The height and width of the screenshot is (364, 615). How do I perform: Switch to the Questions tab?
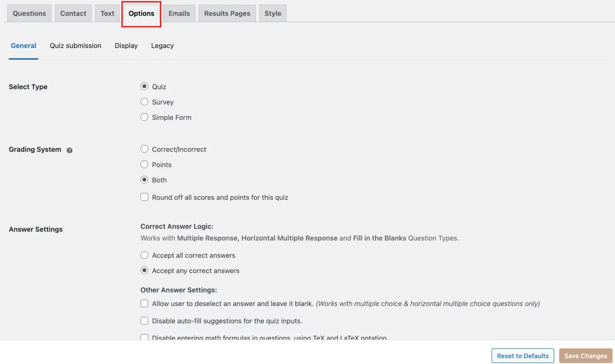pos(29,13)
